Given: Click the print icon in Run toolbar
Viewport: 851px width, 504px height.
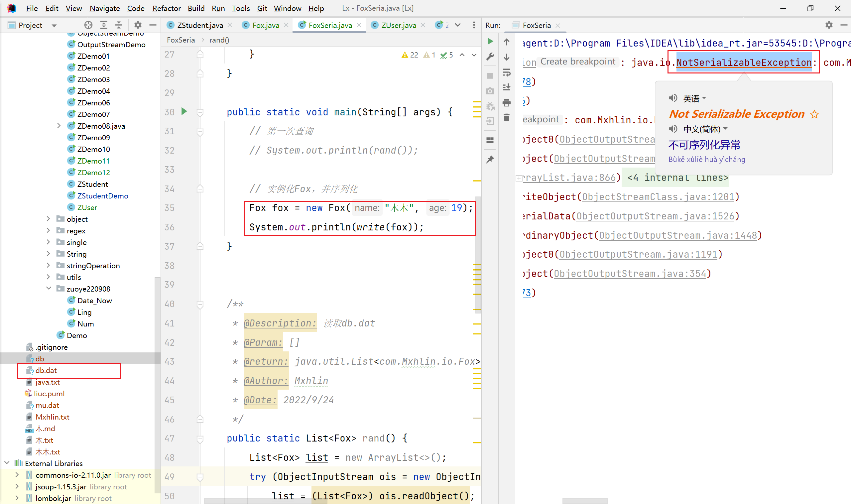Looking at the screenshot, I should coord(507,102).
